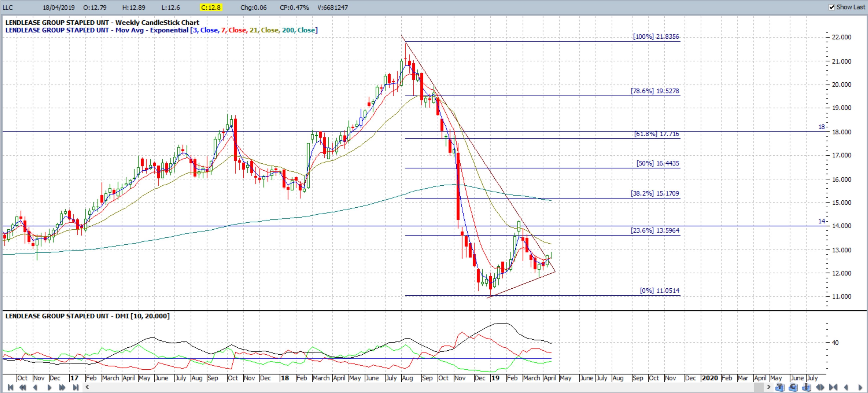
Task: Jump to last bar with skip-to-end arrow
Action: point(75,387)
